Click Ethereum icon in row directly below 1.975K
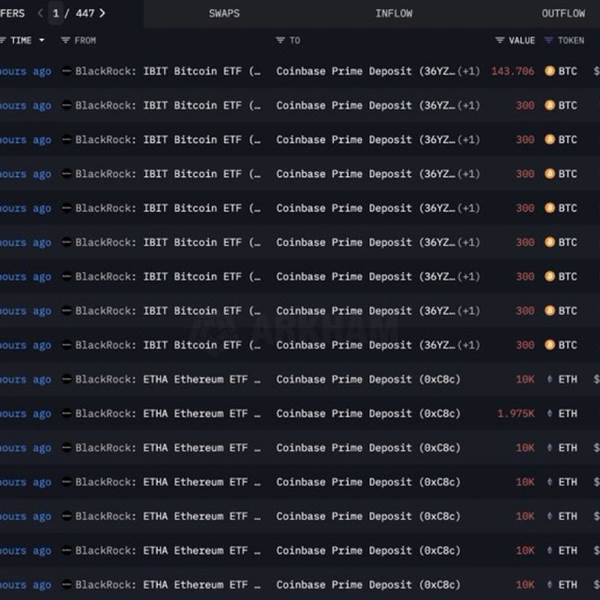The width and height of the screenshot is (600, 600). tap(549, 447)
